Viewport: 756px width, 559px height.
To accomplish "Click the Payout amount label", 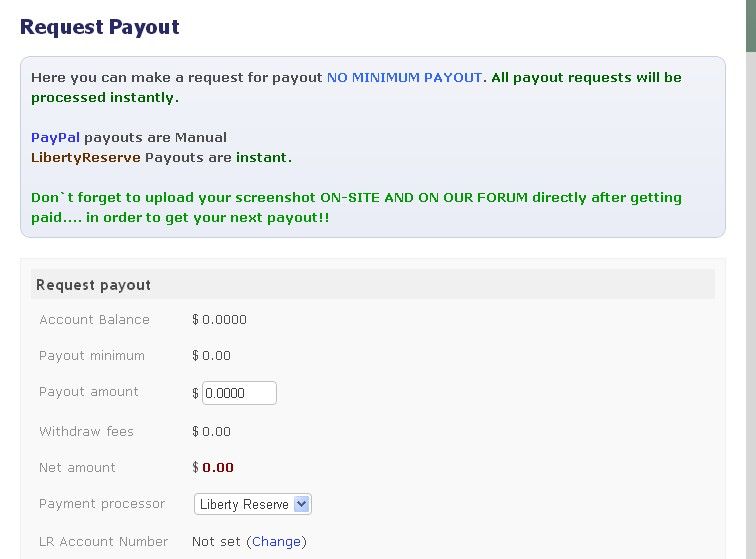I will click(x=89, y=392).
